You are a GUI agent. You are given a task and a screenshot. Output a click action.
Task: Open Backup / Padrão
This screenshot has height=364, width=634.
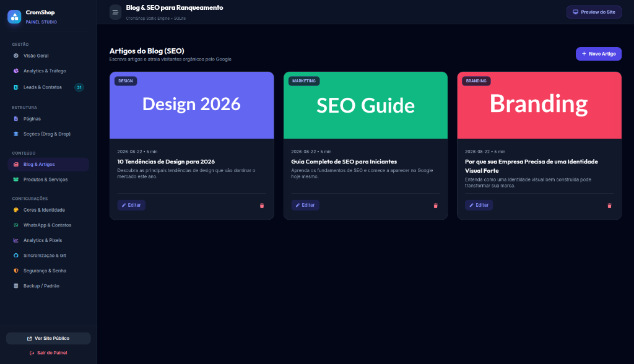point(48,286)
